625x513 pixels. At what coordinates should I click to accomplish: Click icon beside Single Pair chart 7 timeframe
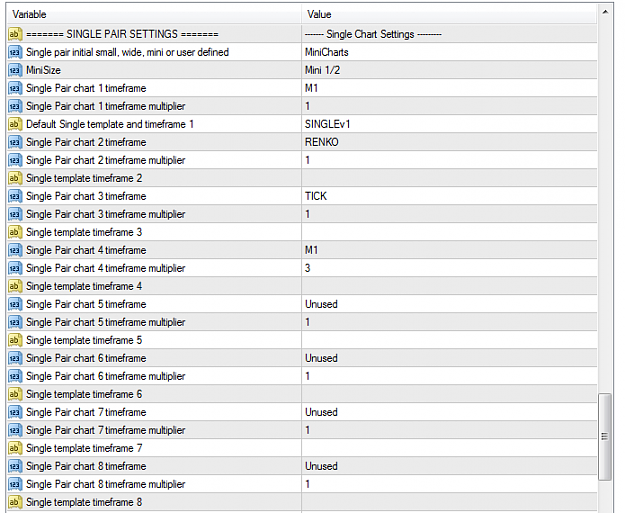tap(15, 412)
